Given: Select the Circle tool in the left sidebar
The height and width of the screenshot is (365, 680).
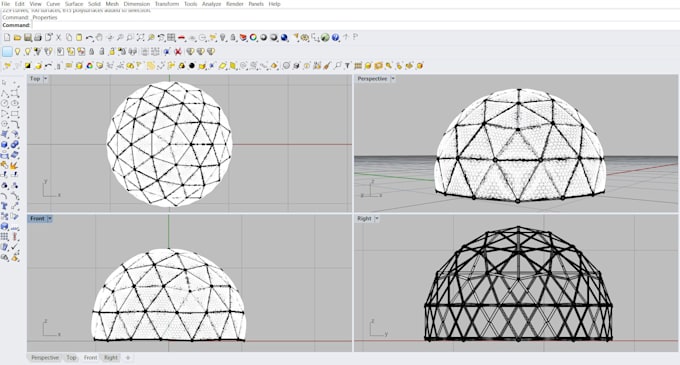Looking at the screenshot, I should 5,103.
